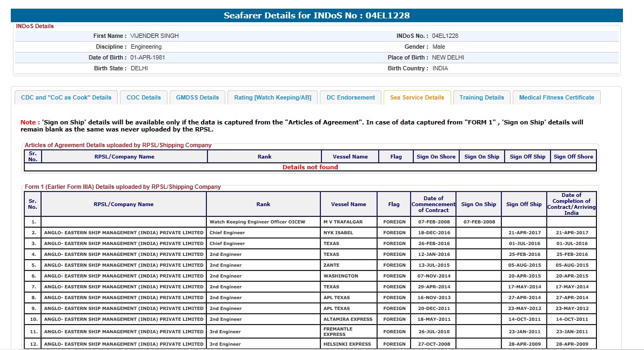Click the Sign On Shore column header
Screen dimensions: 644x350
click(x=436, y=157)
